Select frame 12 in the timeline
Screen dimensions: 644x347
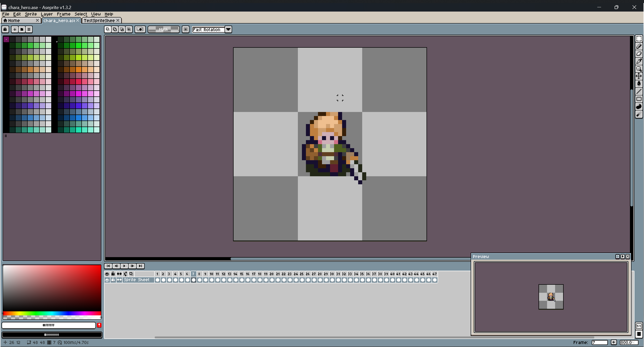coord(223,274)
